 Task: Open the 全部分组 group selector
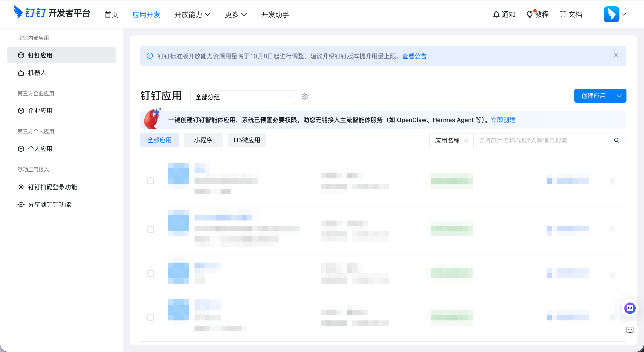tap(242, 97)
